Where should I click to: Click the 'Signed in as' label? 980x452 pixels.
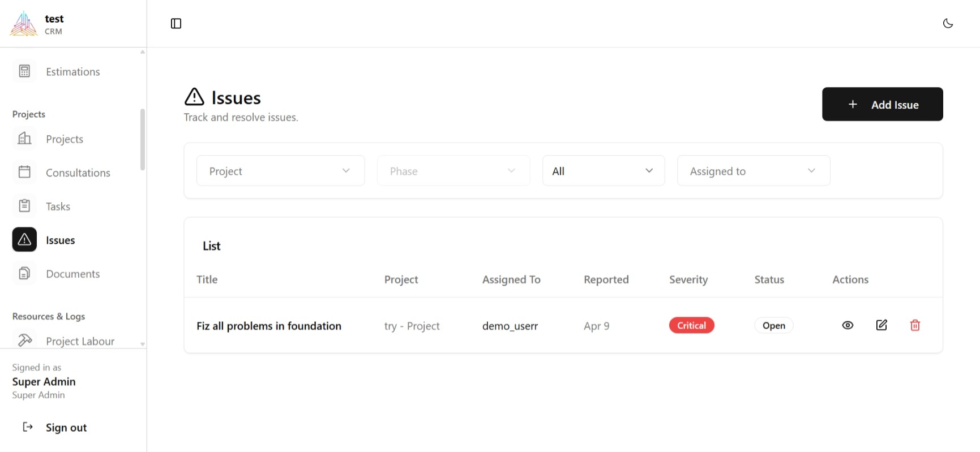click(x=37, y=368)
